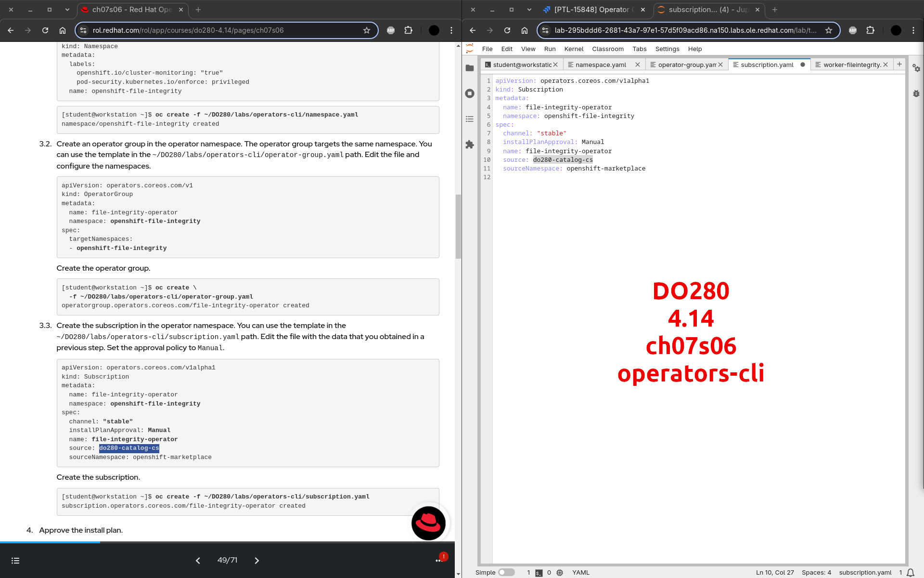Change Spaces: 4 indentation setting

(816, 573)
